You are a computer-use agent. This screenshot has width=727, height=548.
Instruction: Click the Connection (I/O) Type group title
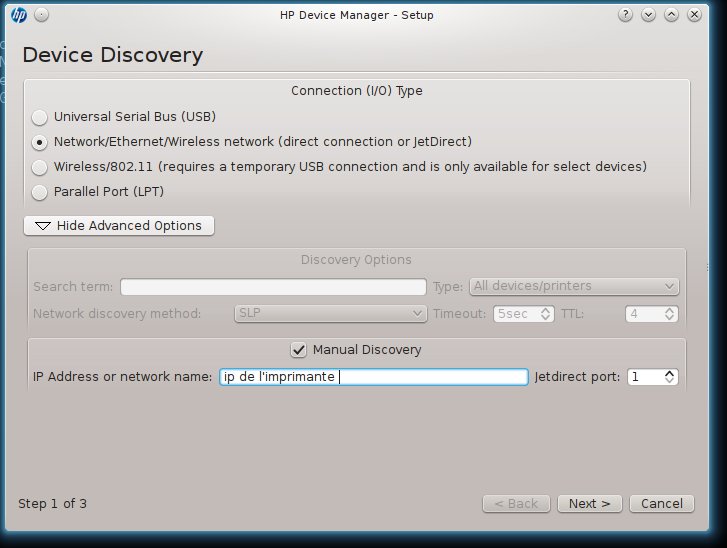(x=357, y=90)
